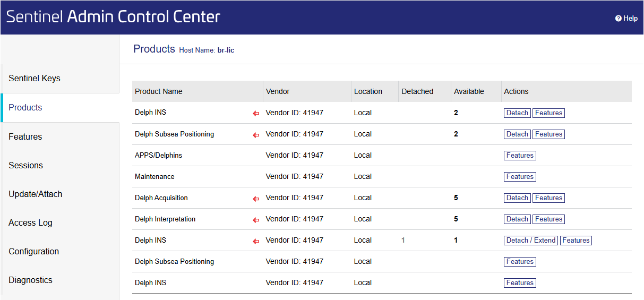Open Help via the question mark icon
The image size is (644, 300).
point(619,19)
